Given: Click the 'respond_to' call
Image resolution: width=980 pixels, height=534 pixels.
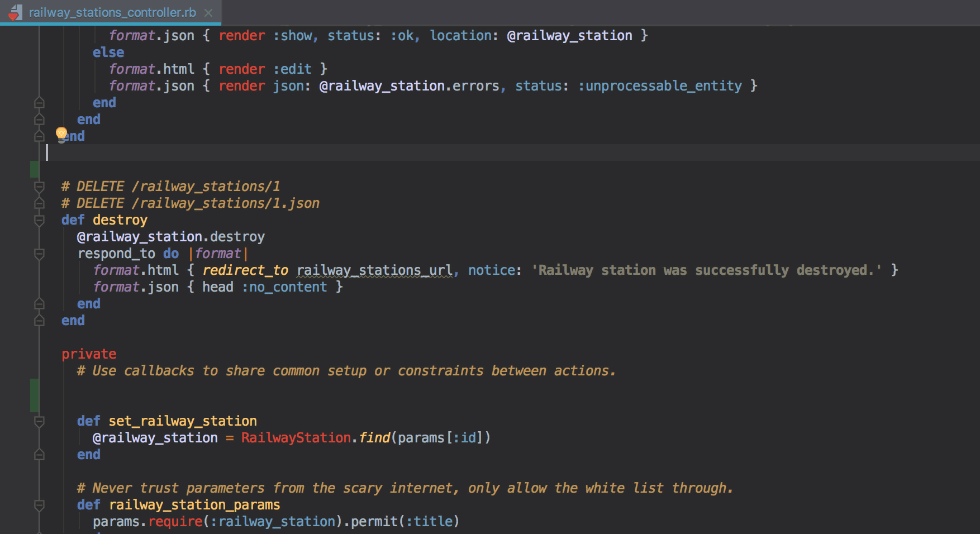Looking at the screenshot, I should click(116, 254).
